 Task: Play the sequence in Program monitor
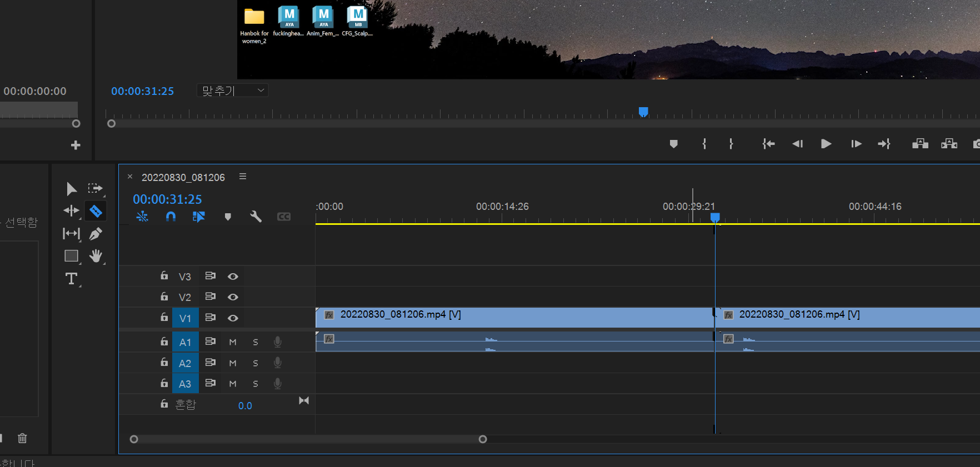tap(826, 144)
